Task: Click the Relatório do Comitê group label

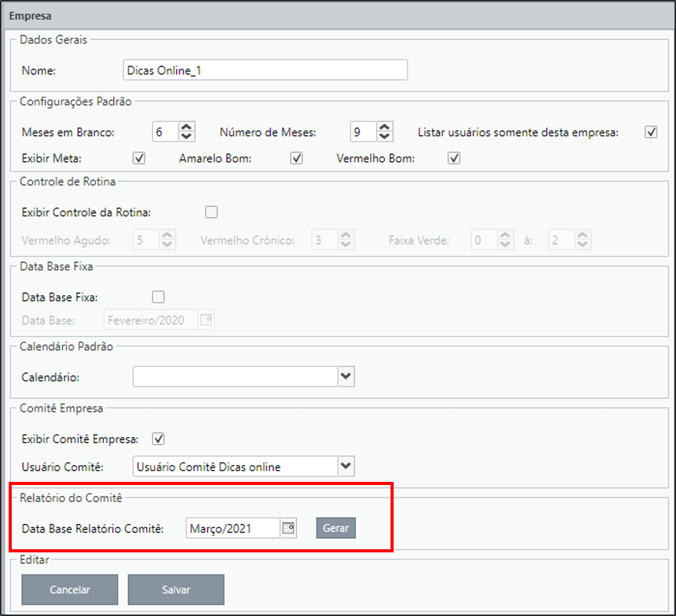Action: (x=71, y=498)
